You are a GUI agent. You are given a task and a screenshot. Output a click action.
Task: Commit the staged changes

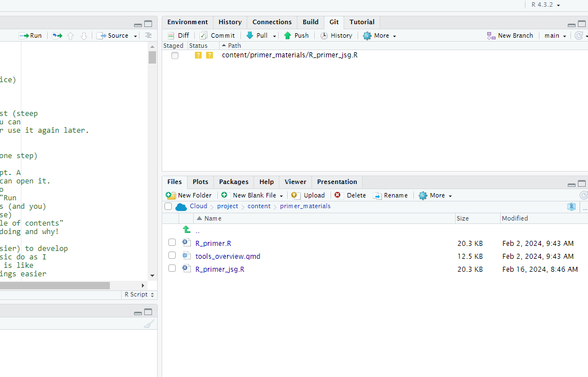(x=218, y=35)
